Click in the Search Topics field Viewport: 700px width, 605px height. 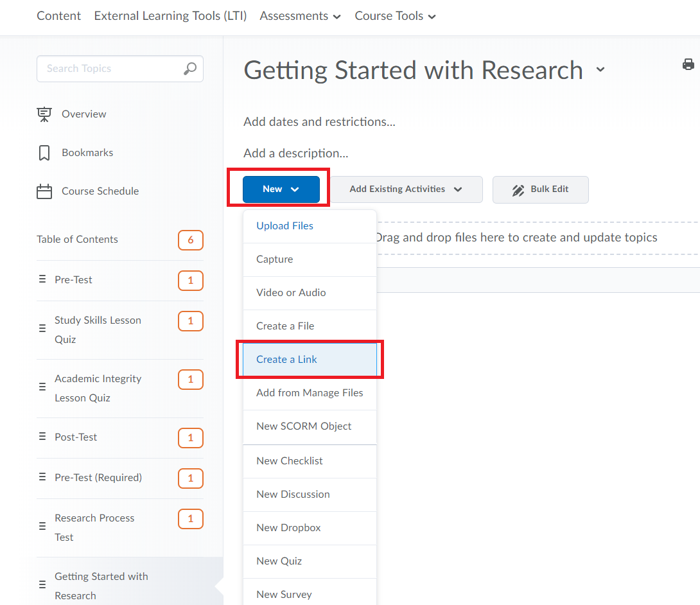120,69
